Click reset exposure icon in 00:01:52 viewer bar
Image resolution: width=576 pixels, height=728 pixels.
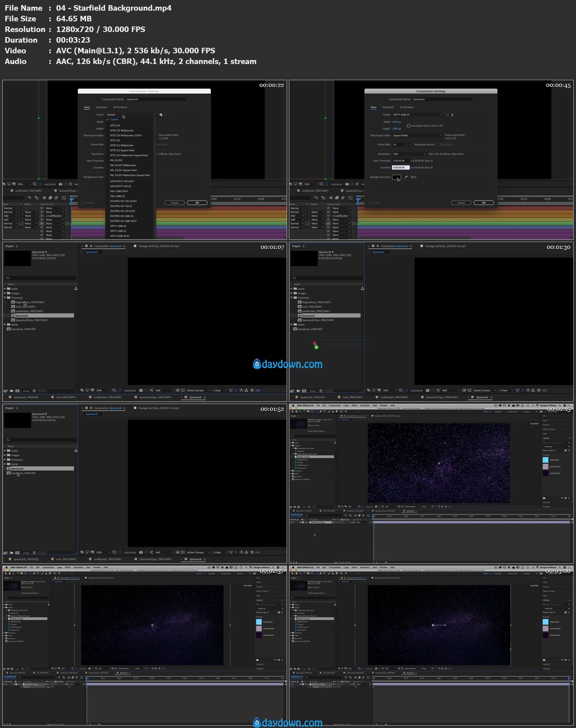(252, 552)
